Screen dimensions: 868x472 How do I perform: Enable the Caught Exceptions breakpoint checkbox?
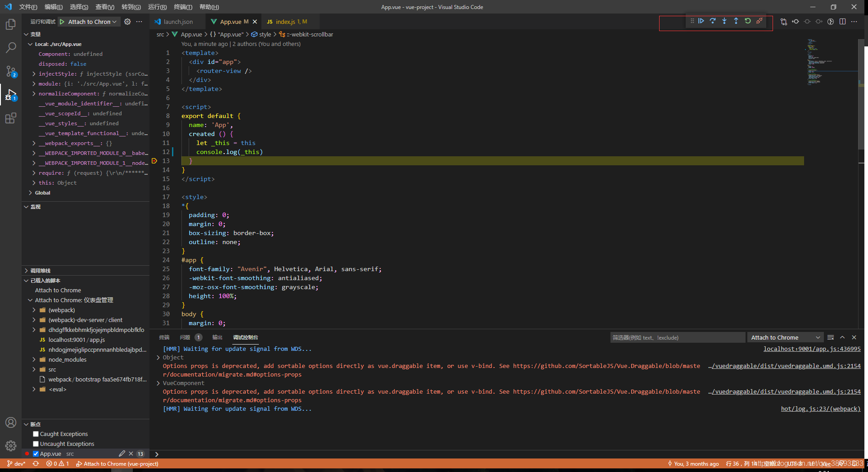[x=36, y=434]
